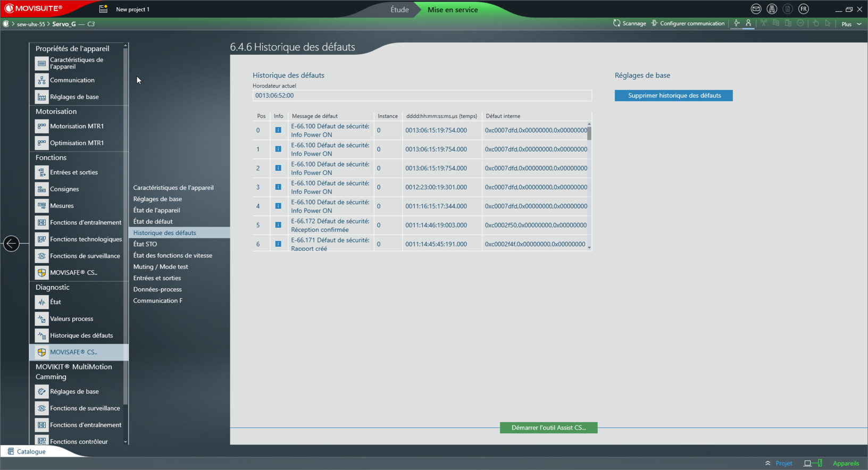Viewport: 868px width, 470px height.
Task: Click the back arrow circle button
Action: pyautogui.click(x=11, y=244)
